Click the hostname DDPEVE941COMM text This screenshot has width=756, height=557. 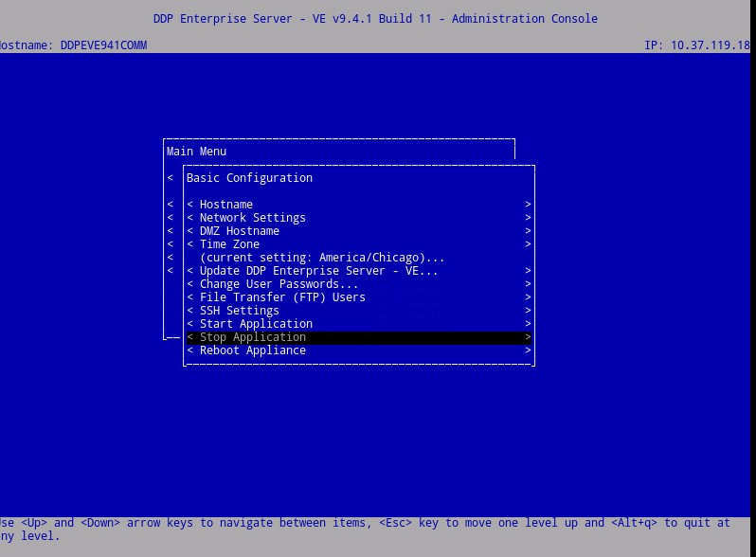click(103, 45)
